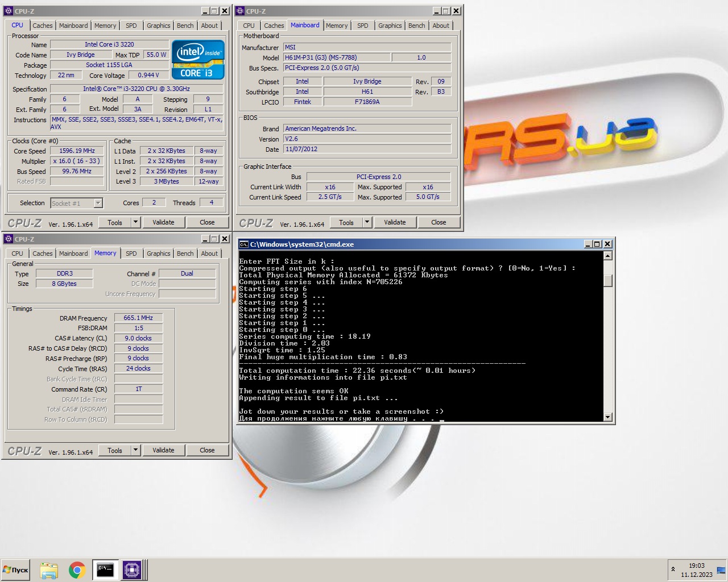728x582 pixels.
Task: Click the Multiplier x 16.0 value
Action: 77,161
